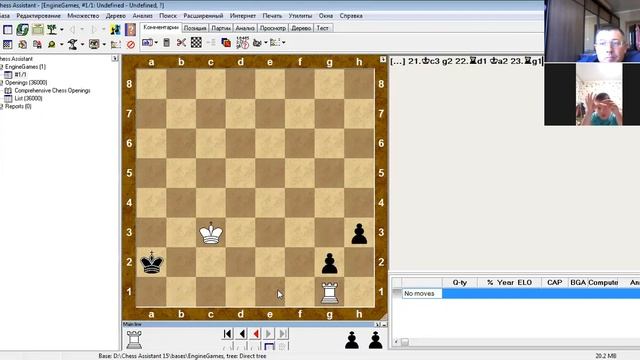The width and height of the screenshot is (640, 360).
Task: Select List (36000) tree item
Action: (x=28, y=98)
